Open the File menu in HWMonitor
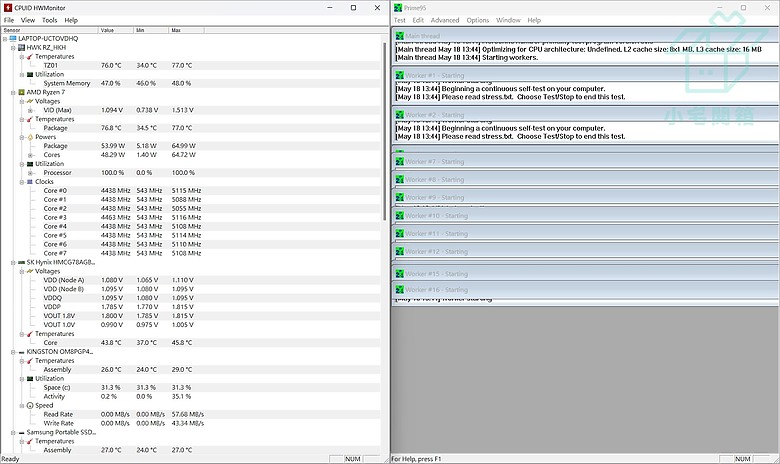The image size is (780, 464). (9, 20)
